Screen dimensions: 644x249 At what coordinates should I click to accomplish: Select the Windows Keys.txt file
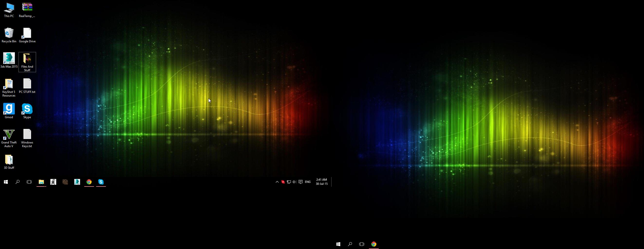pyautogui.click(x=27, y=138)
